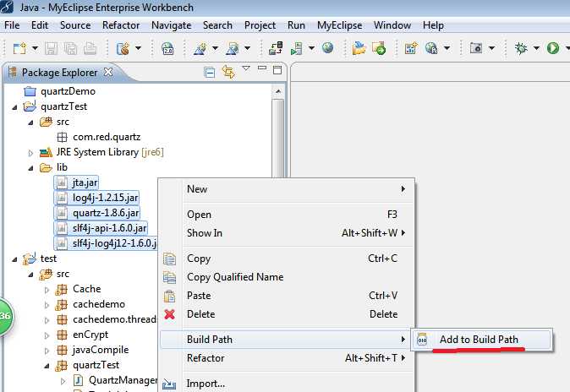This screenshot has height=392, width=570.
Task: Open the Debug dropdown arrow
Action: tap(536, 48)
